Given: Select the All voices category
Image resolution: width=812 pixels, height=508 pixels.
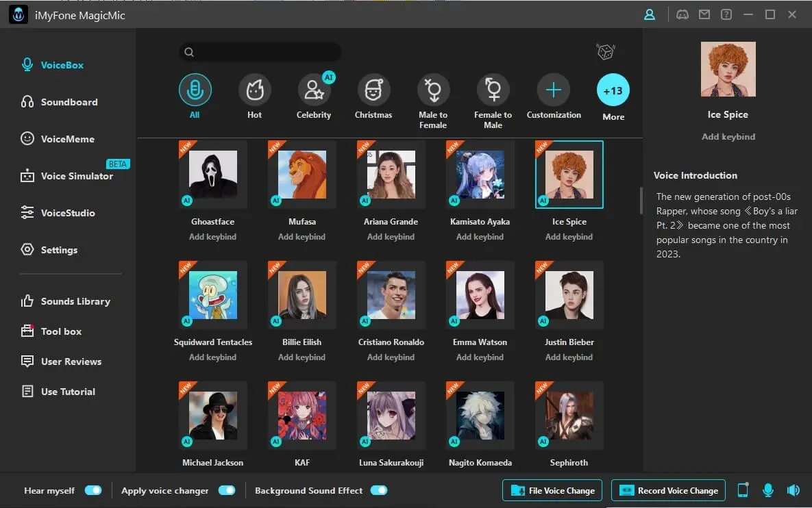Looking at the screenshot, I should (195, 97).
